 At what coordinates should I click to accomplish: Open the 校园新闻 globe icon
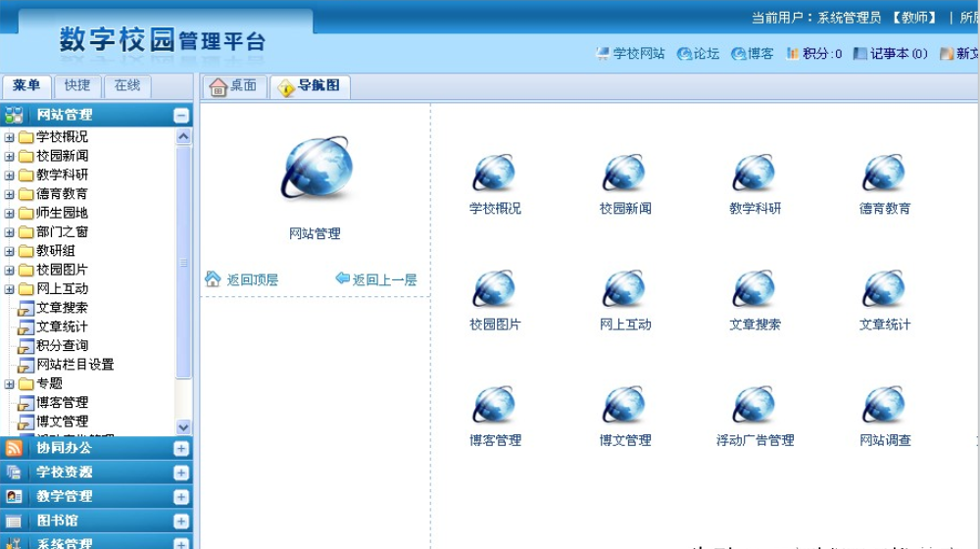pyautogui.click(x=623, y=173)
